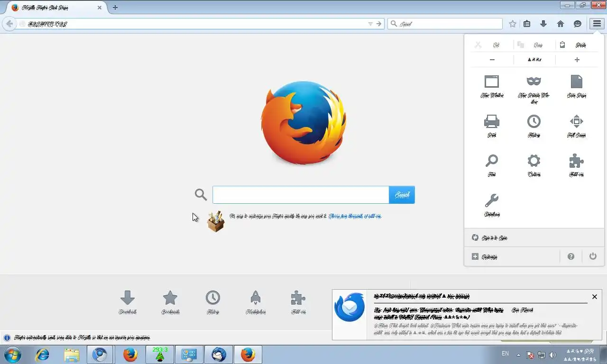The image size is (607, 364).
Task: Zoom out with the minus button
Action: pyautogui.click(x=492, y=60)
